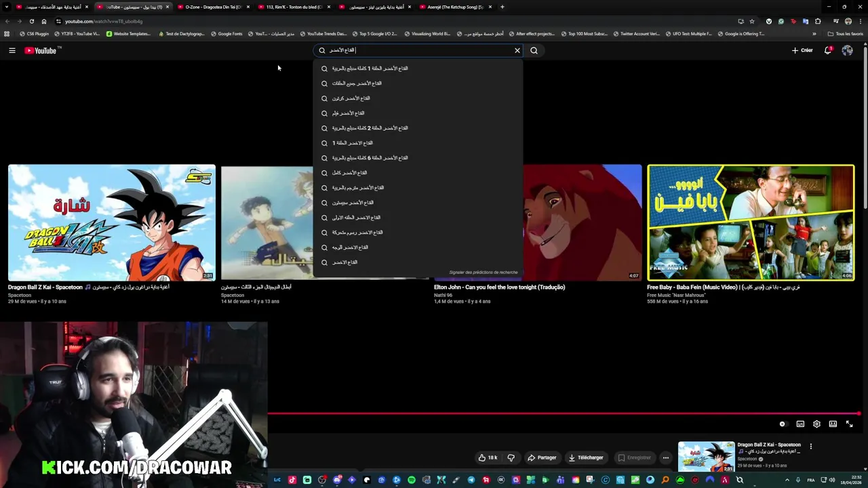868x488 pixels.
Task: Seek on the red video progress bar
Action: click(x=564, y=413)
